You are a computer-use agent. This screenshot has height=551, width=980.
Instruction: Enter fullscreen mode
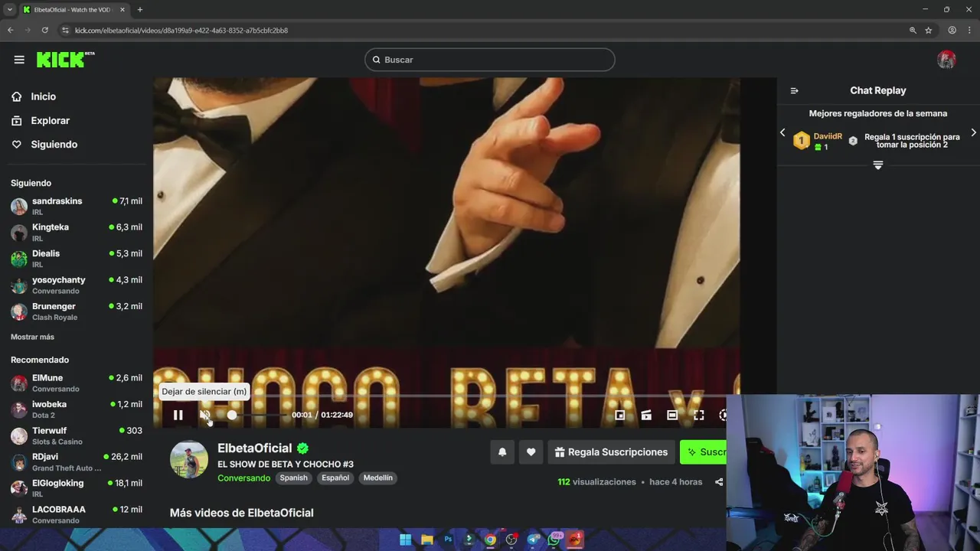coord(699,415)
